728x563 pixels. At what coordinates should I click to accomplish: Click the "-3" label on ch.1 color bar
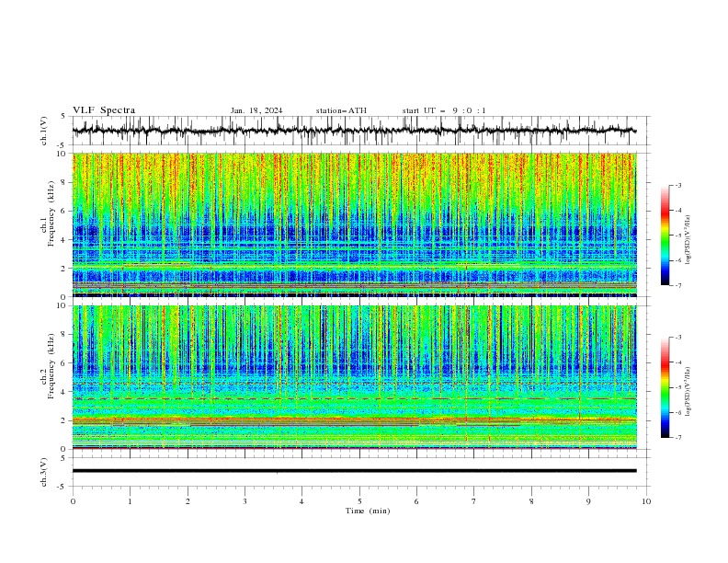pos(678,185)
